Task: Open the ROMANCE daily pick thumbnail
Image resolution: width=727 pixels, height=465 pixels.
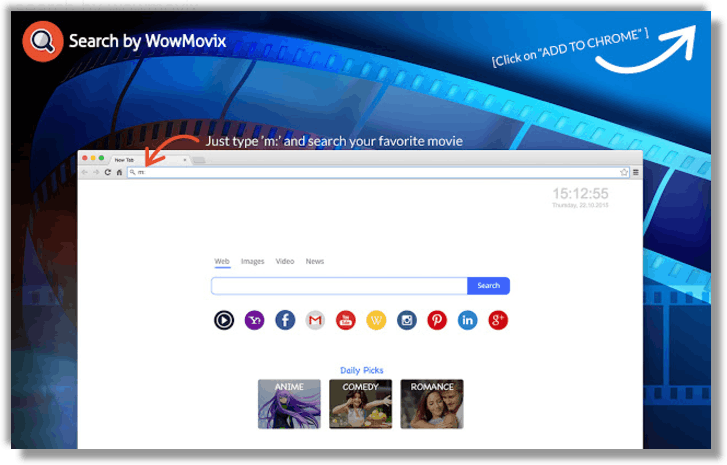Action: [432, 404]
